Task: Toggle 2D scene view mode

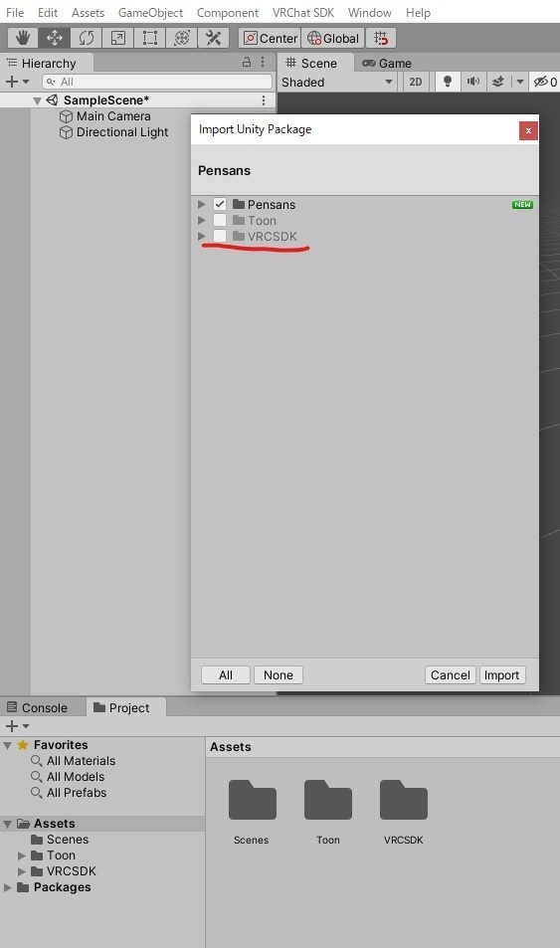Action: pyautogui.click(x=416, y=82)
